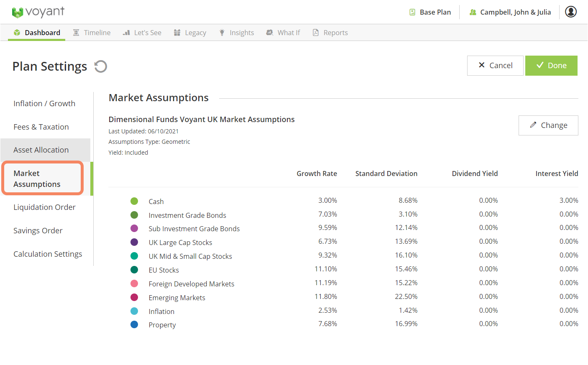Open the What If tab

coord(283,33)
